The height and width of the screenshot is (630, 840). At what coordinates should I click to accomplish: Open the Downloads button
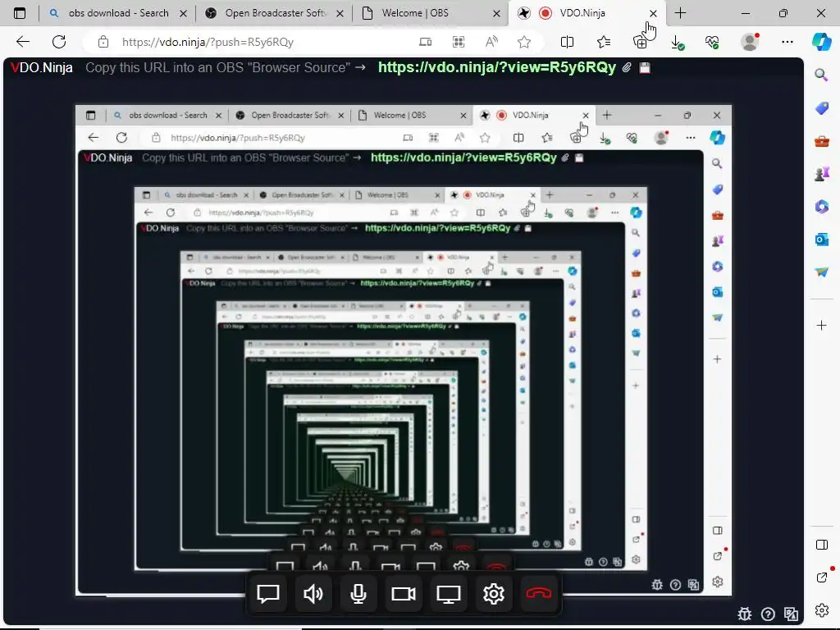(677, 42)
